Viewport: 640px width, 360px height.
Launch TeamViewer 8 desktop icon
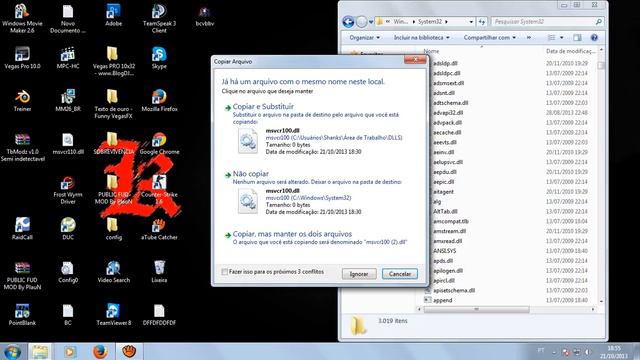click(113, 314)
